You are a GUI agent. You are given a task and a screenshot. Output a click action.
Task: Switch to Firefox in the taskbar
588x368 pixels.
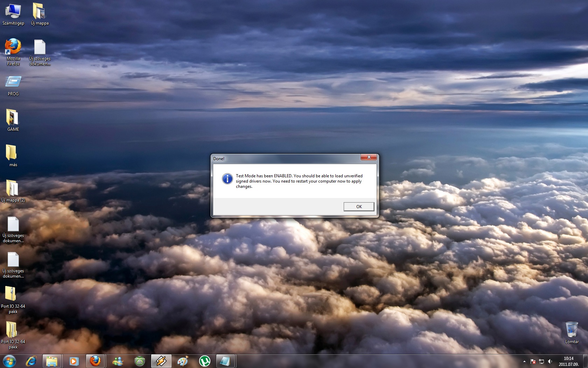pos(95,361)
